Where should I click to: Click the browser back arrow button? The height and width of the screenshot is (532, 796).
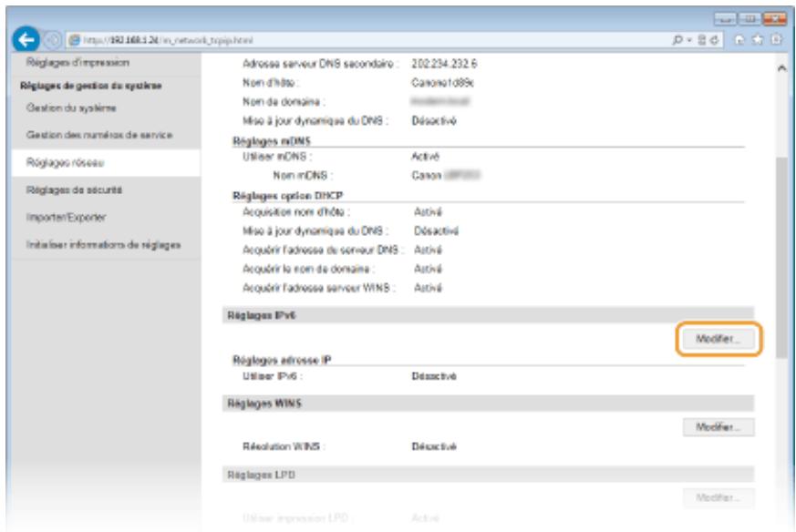tap(26, 39)
